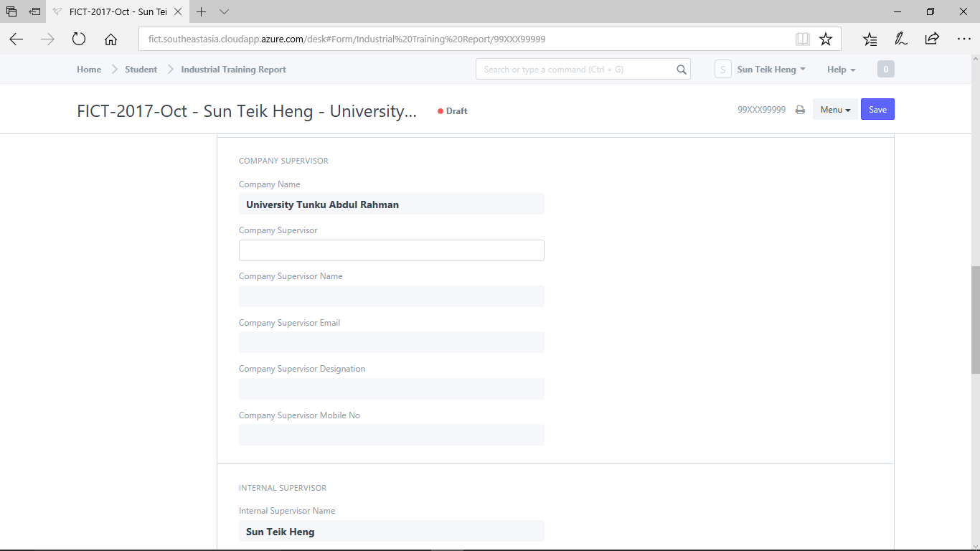Click Set these tabs aside icon
The width and height of the screenshot is (980, 551).
coord(34,11)
